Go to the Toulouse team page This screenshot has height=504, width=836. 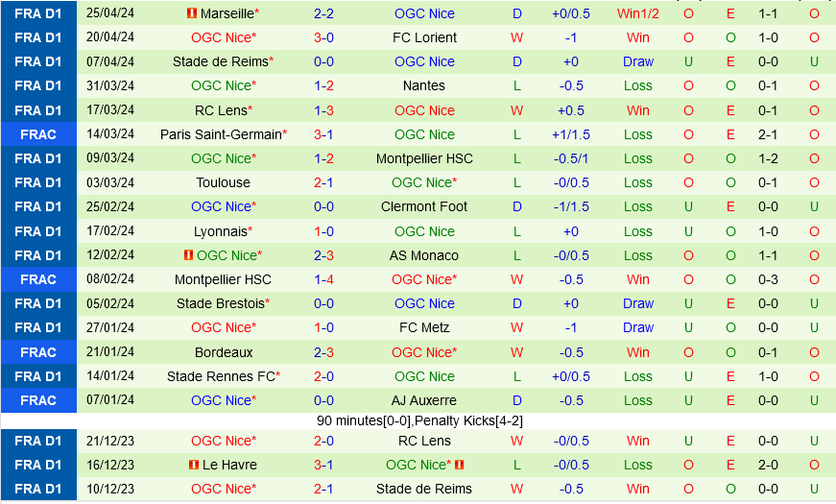click(x=223, y=182)
